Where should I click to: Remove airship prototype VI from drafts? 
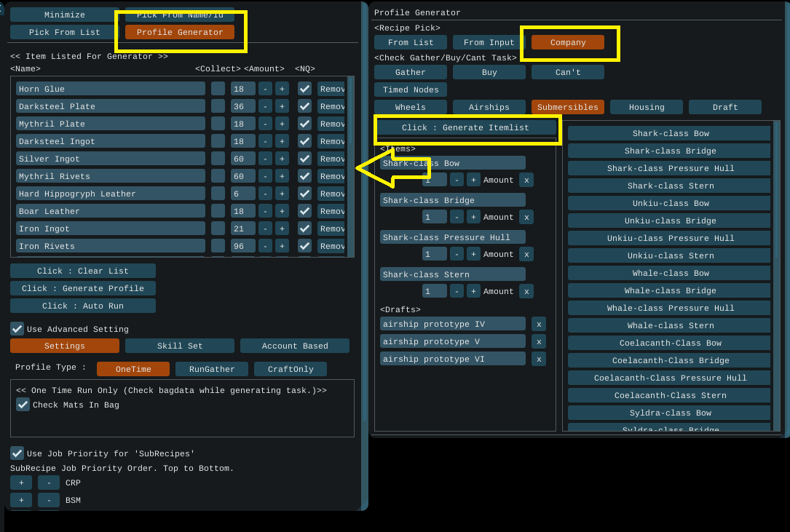(538, 359)
